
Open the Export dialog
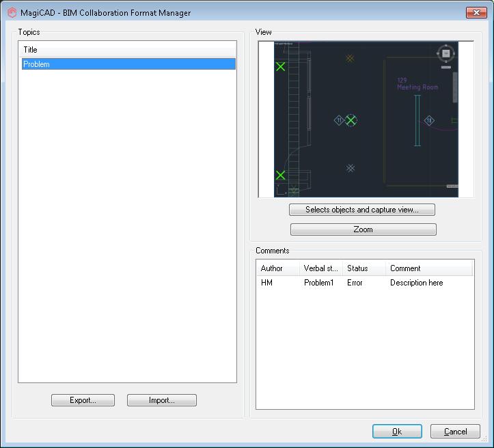[x=83, y=400]
